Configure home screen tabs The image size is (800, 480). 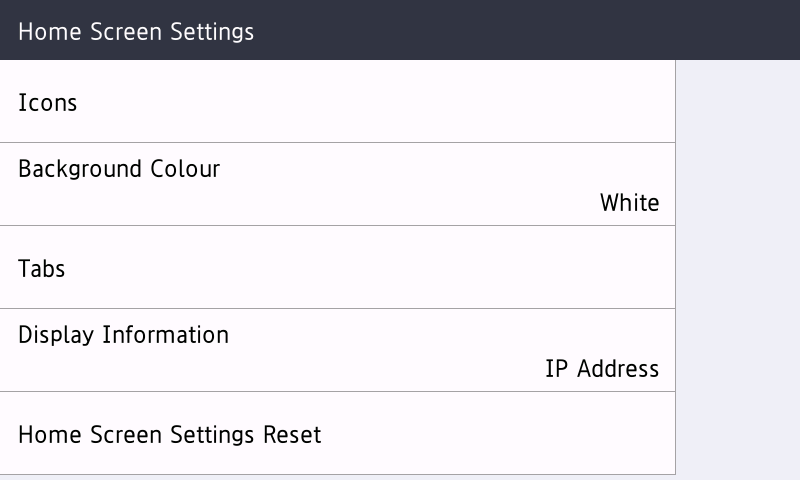coord(337,268)
